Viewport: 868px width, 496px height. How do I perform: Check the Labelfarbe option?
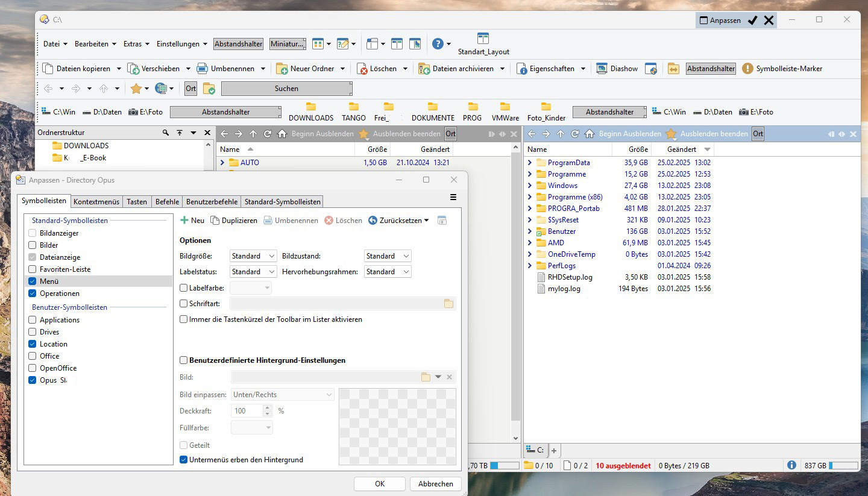point(184,288)
